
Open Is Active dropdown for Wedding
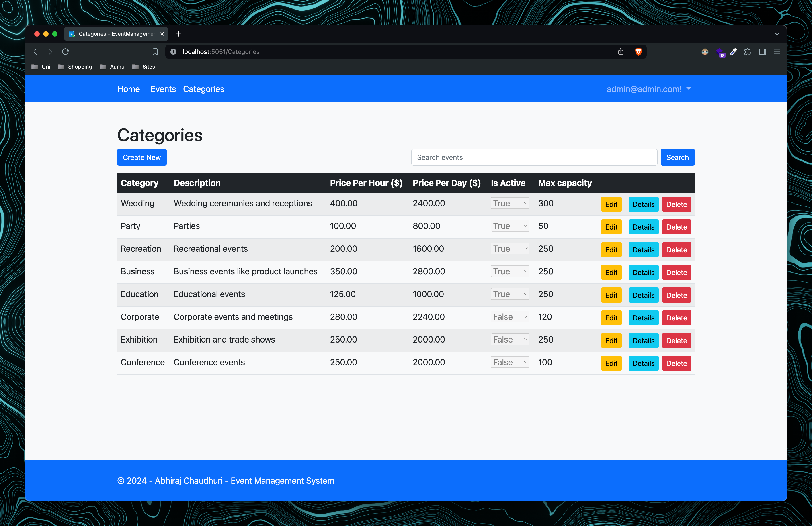[x=510, y=203]
